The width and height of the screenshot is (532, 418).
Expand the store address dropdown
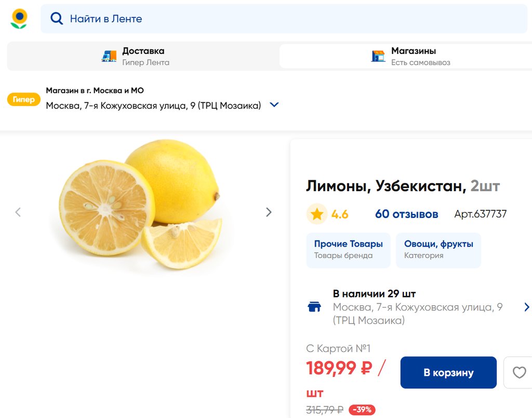click(274, 105)
